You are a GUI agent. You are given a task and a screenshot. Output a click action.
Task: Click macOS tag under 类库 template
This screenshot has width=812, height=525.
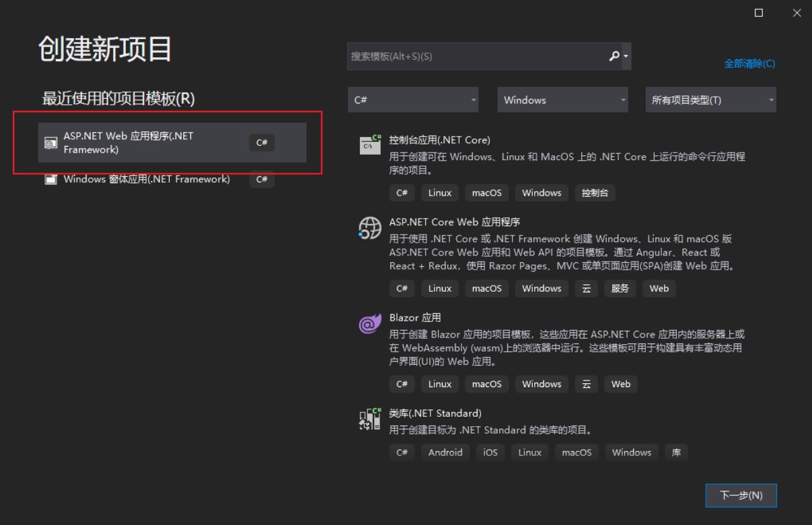[577, 452]
